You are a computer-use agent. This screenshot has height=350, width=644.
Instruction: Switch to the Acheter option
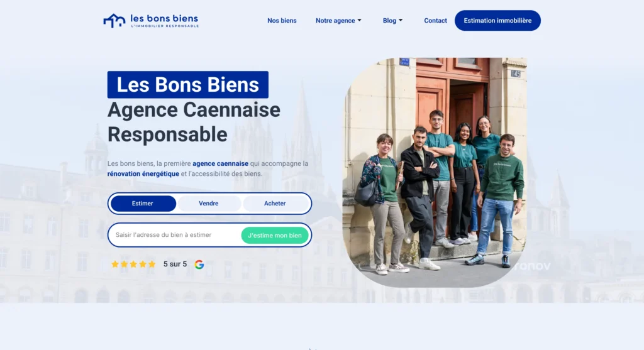coord(275,204)
